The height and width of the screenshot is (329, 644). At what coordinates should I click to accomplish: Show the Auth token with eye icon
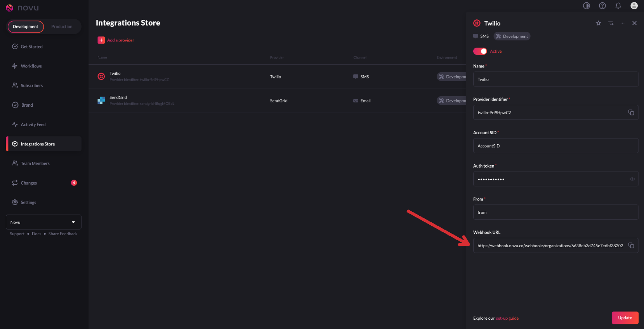(x=632, y=179)
